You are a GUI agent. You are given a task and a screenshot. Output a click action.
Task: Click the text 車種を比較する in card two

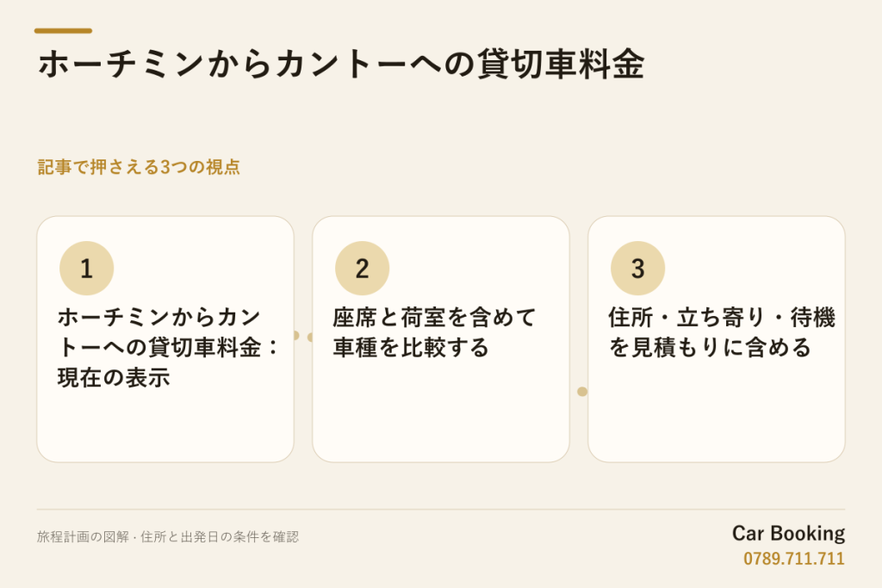click(x=411, y=348)
